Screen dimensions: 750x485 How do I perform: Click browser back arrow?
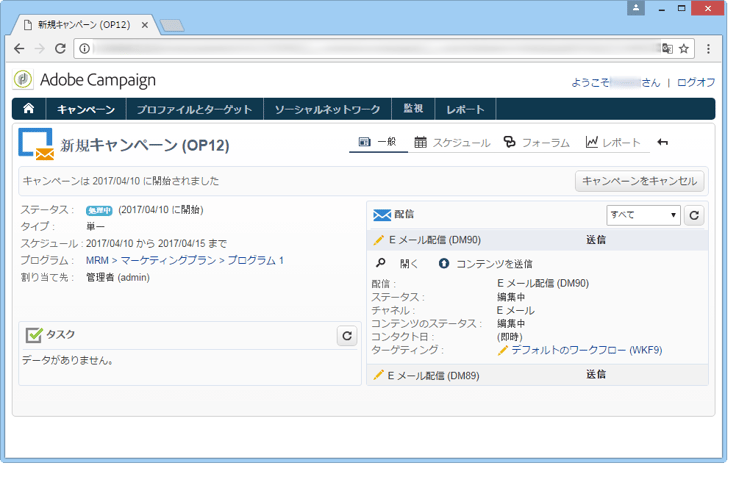tap(19, 48)
